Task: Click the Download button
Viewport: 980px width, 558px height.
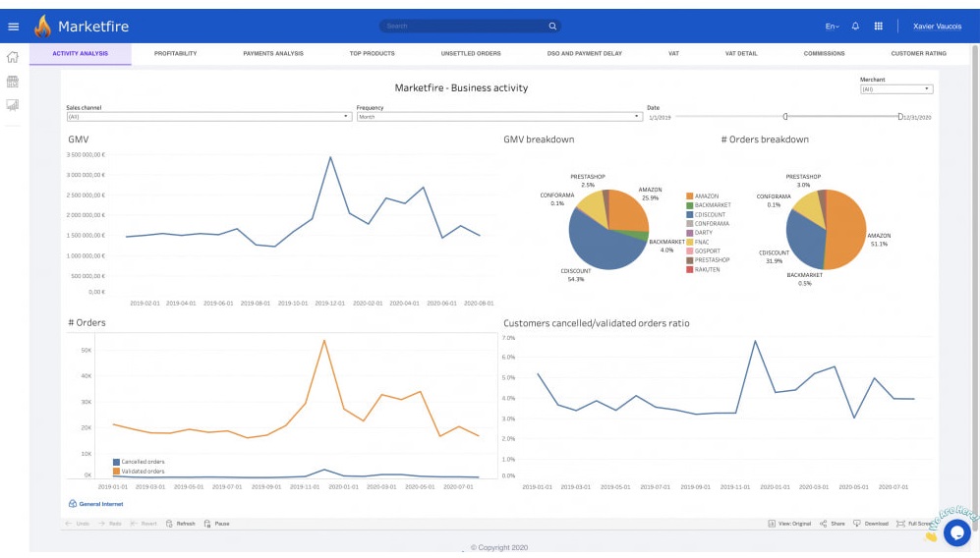Action: 871,524
